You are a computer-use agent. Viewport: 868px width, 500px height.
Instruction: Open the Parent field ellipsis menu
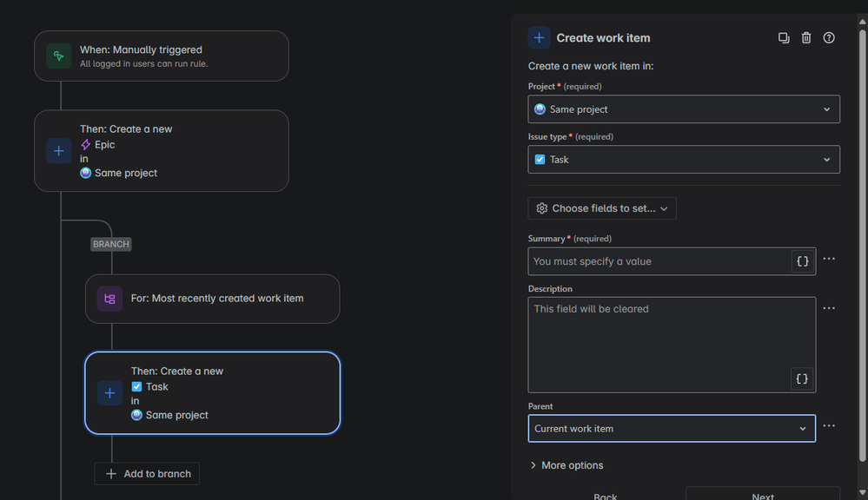pos(828,424)
